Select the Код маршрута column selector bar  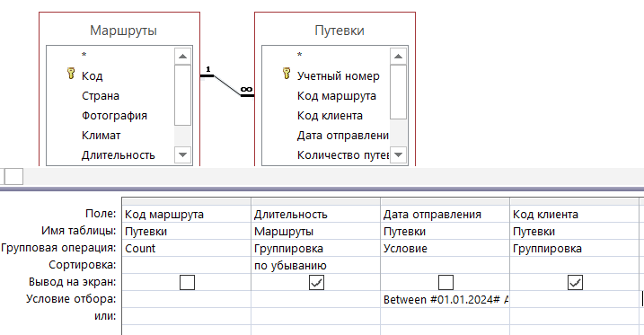(187, 201)
